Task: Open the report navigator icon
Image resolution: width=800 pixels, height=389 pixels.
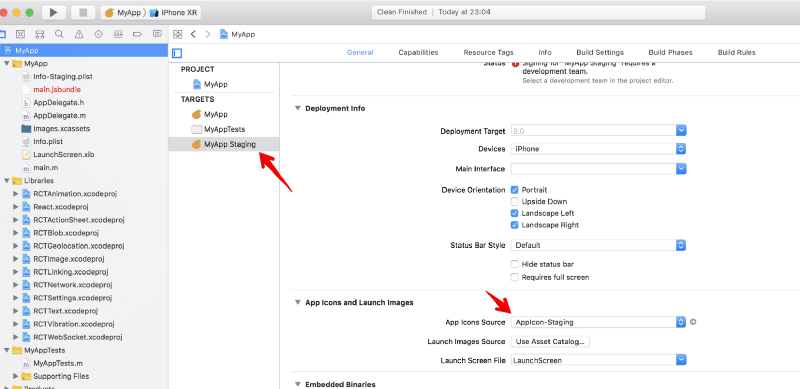Action: (157, 34)
